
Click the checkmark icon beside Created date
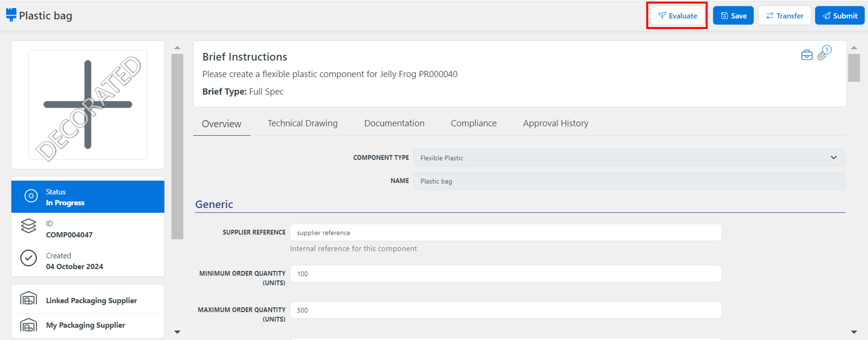click(x=29, y=258)
